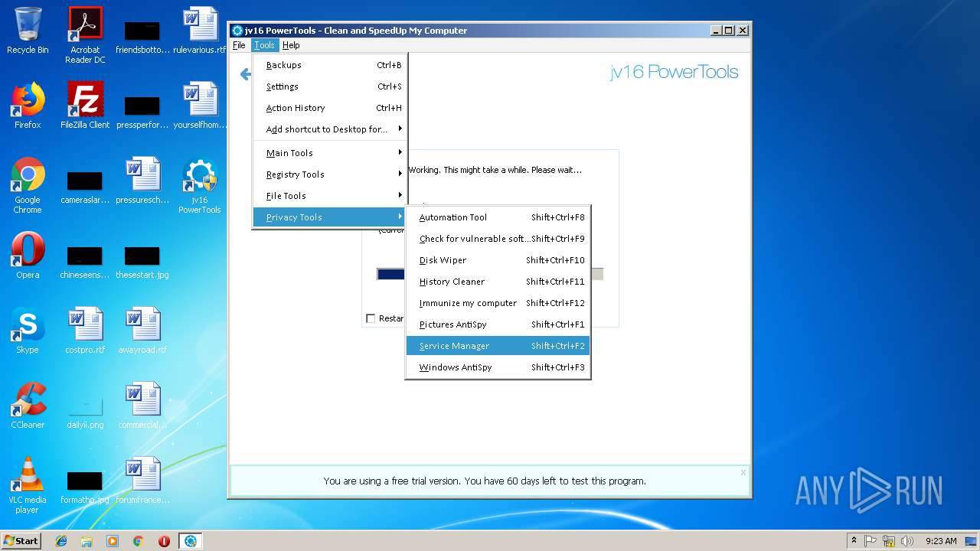Choose Immunize my computer entry
The width and height of the screenshot is (980, 551).
click(x=498, y=303)
